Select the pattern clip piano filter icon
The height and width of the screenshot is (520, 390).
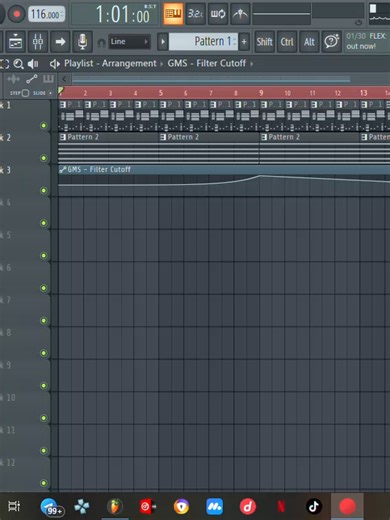(48, 79)
